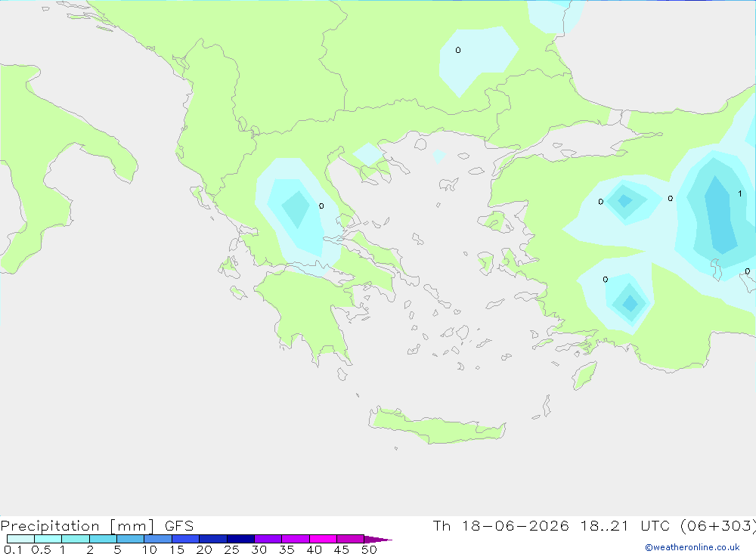This screenshot has height=554, width=756.
Task: Click the '35' legend scale value
Action: 287,549
